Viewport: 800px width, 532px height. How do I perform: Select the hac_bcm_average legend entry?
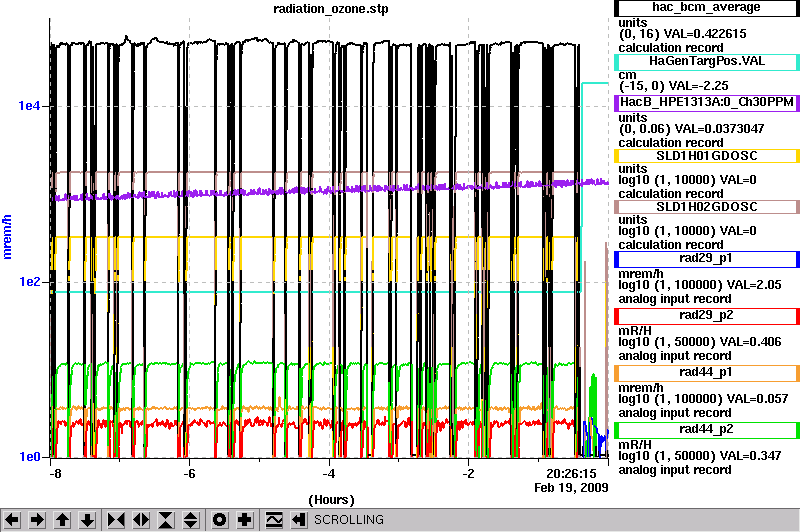point(706,8)
